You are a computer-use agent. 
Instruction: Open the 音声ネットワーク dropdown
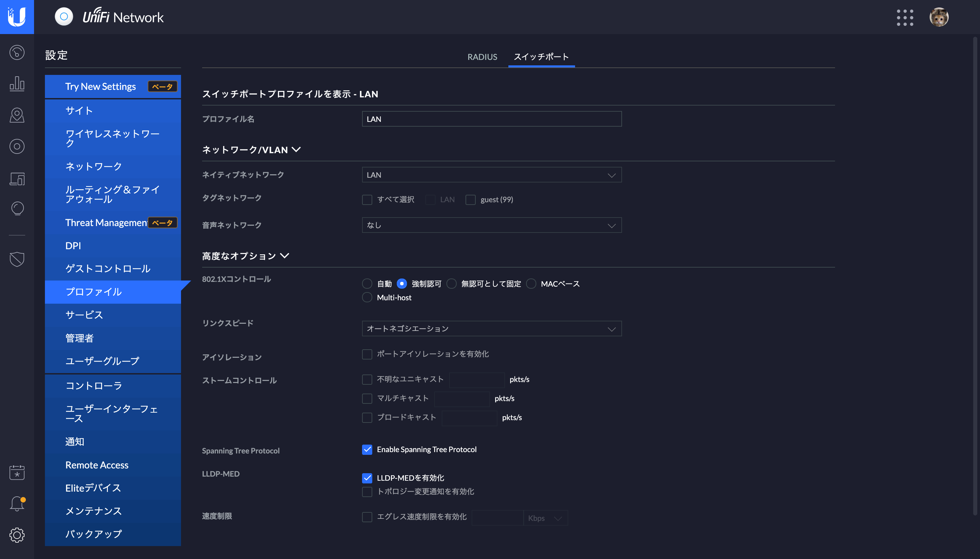pos(492,225)
